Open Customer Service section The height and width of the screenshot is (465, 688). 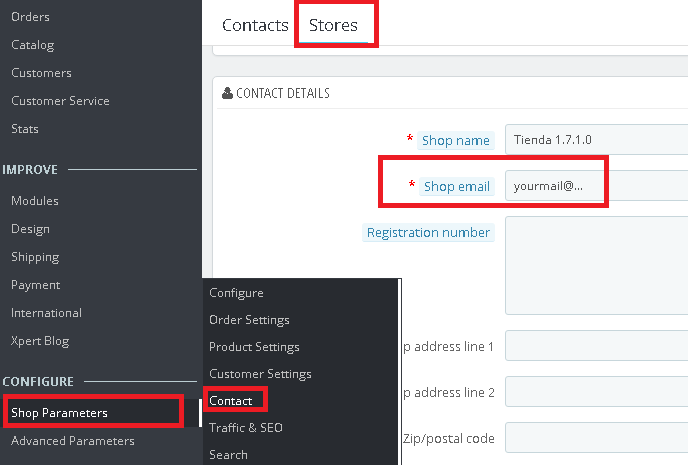click(x=60, y=101)
